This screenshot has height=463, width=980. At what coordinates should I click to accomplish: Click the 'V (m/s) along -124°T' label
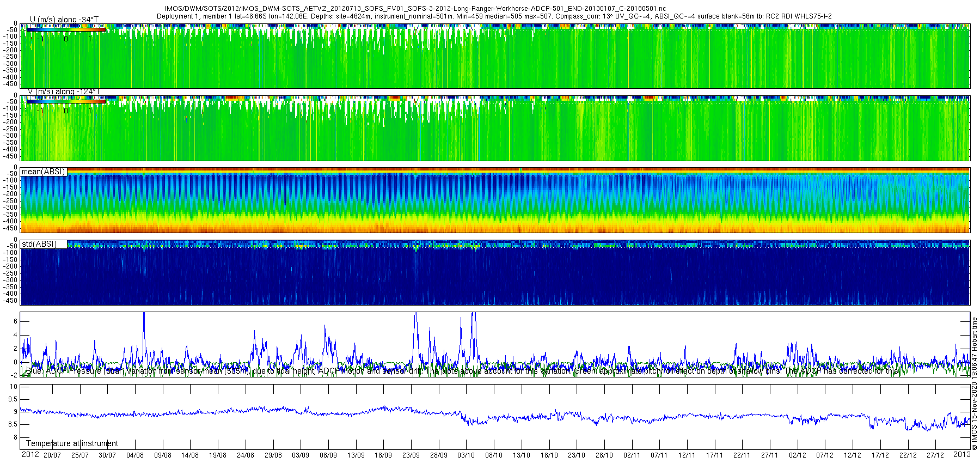pos(63,92)
